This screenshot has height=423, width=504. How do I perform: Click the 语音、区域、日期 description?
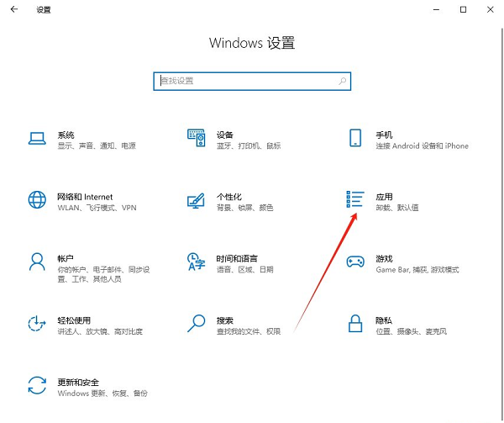pyautogui.click(x=245, y=270)
